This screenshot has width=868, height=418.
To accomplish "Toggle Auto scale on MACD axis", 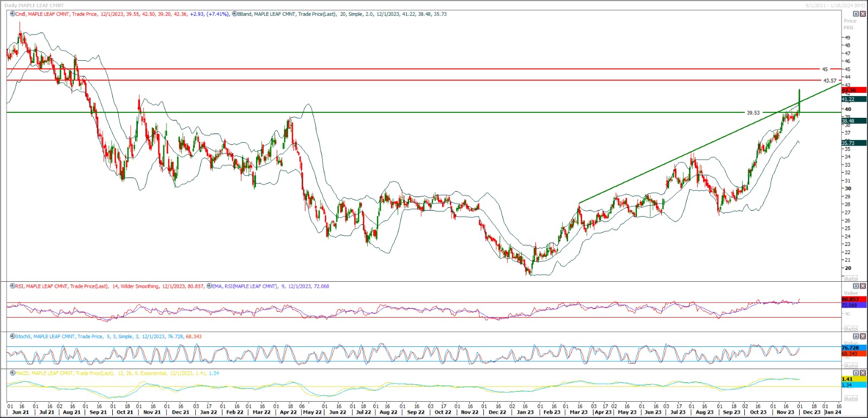I will pyautogui.click(x=851, y=398).
